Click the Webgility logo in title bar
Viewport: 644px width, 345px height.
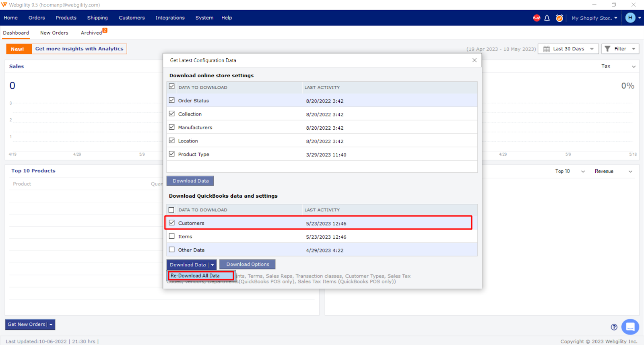(x=4, y=5)
